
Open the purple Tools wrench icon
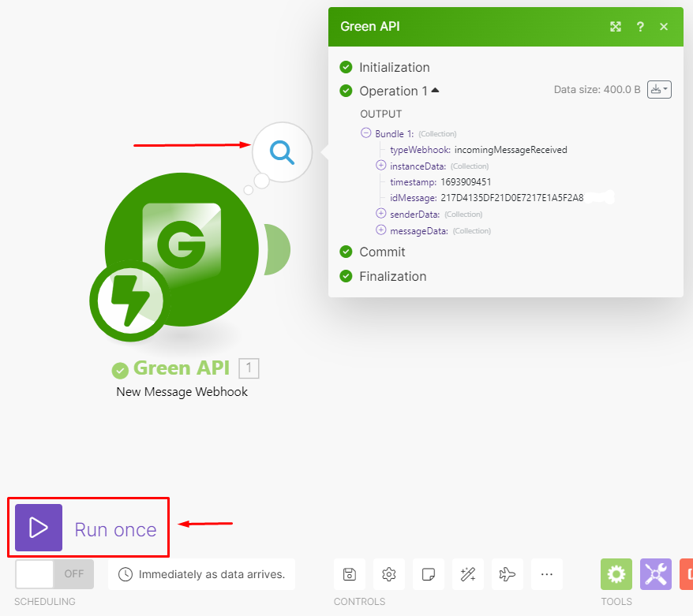coord(656,574)
